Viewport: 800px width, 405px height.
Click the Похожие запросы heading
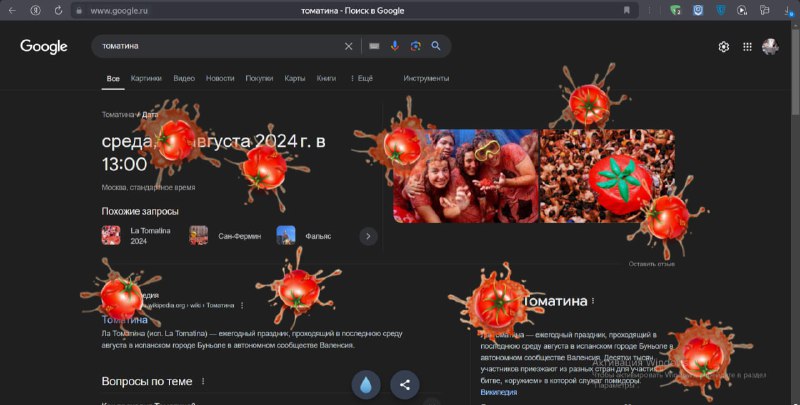pyautogui.click(x=140, y=211)
